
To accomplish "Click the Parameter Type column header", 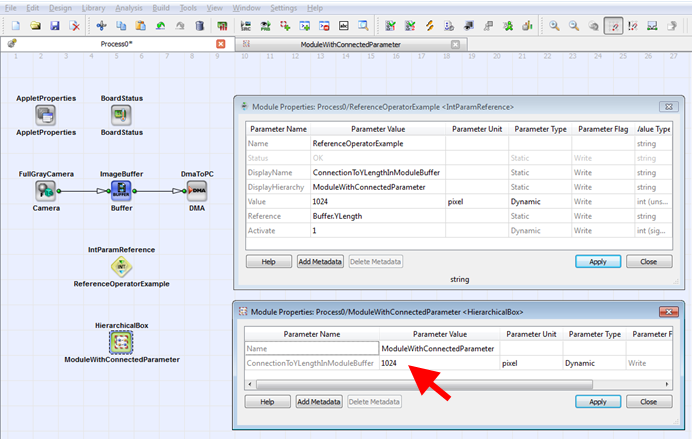I will [540, 129].
